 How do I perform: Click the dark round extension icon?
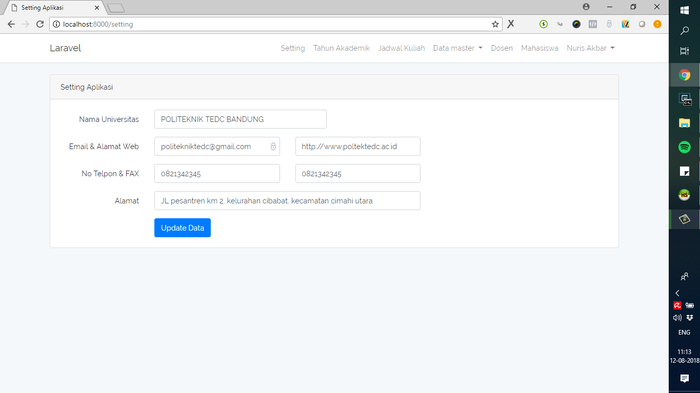576,24
